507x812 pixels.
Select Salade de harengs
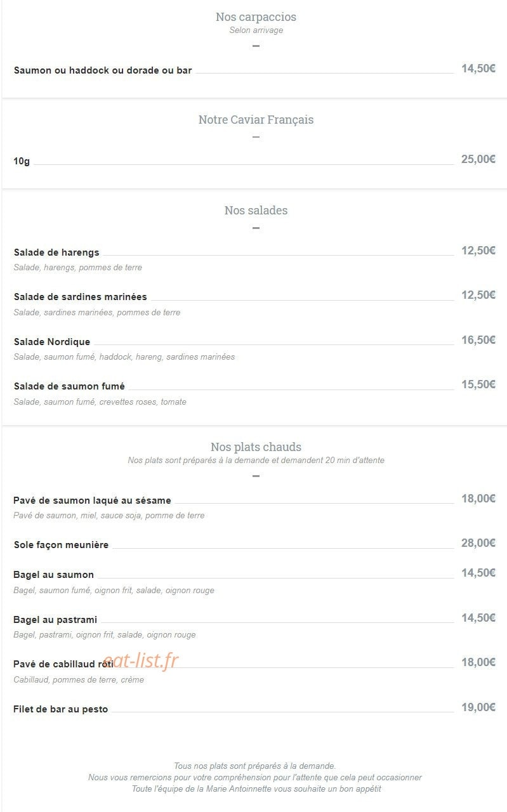tap(56, 252)
